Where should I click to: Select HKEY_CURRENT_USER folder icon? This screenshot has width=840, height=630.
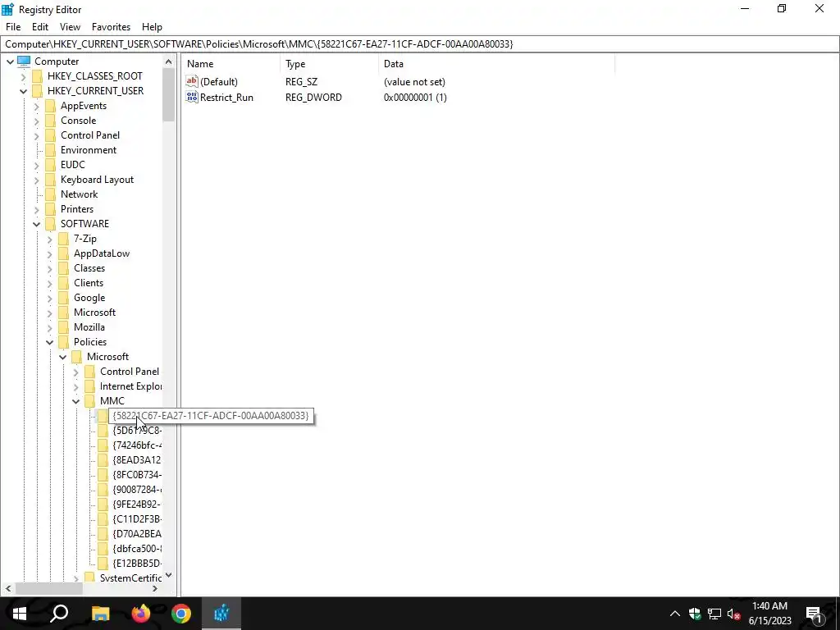coord(38,90)
